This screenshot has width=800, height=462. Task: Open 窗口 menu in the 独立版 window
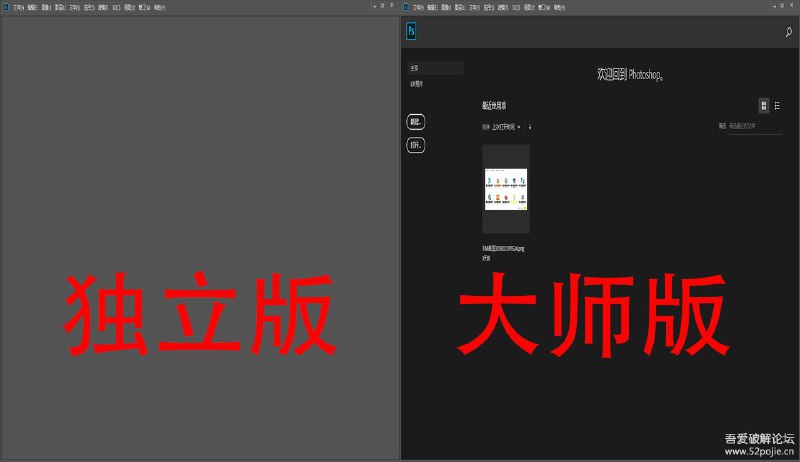[144, 8]
